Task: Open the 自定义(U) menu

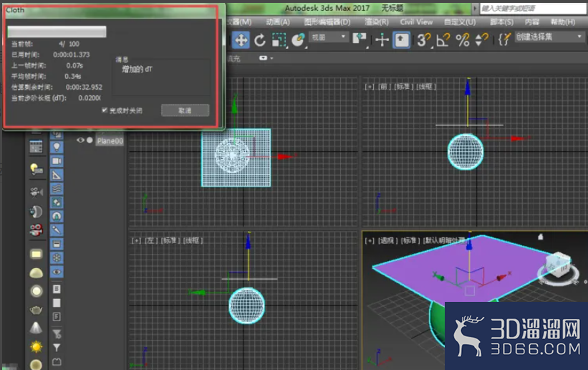Action: (460, 22)
